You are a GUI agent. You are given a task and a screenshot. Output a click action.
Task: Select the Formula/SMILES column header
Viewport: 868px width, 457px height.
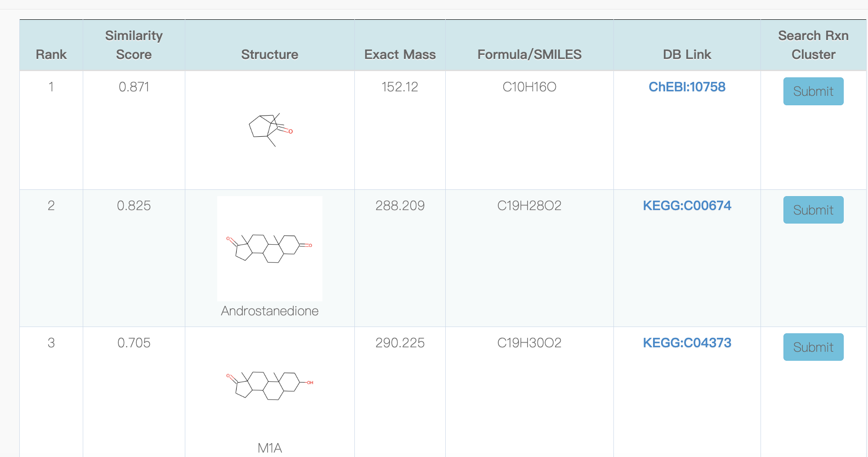(x=529, y=54)
